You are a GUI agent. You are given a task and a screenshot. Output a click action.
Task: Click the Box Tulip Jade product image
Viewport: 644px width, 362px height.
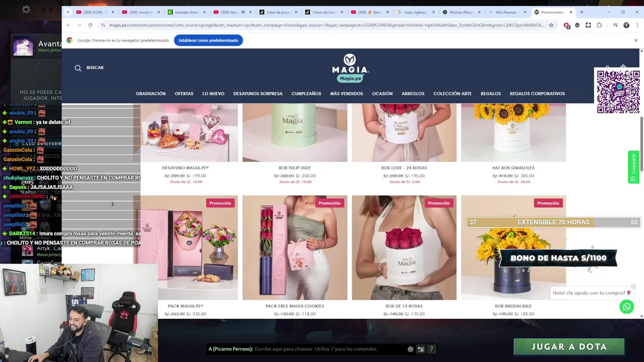(x=295, y=133)
